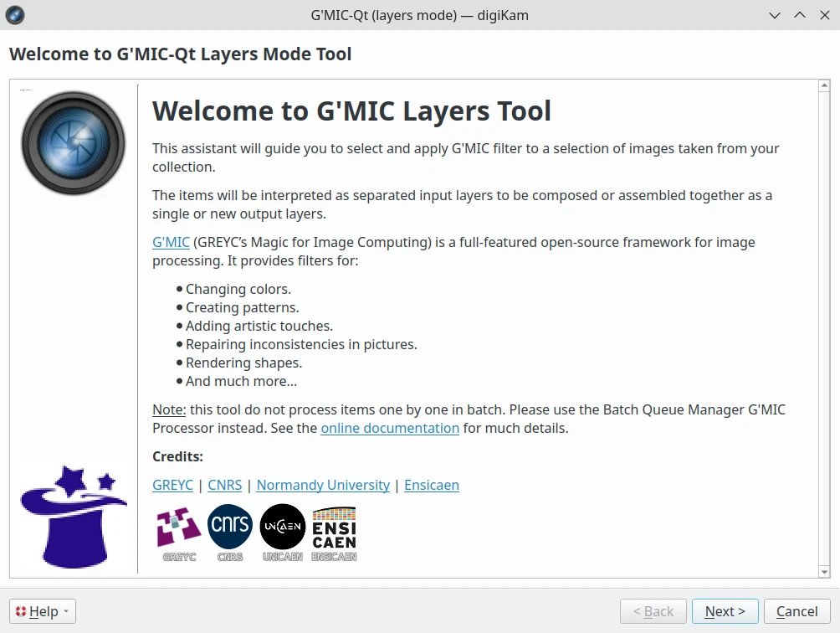Click the digiKam camera lens logo

(x=73, y=142)
